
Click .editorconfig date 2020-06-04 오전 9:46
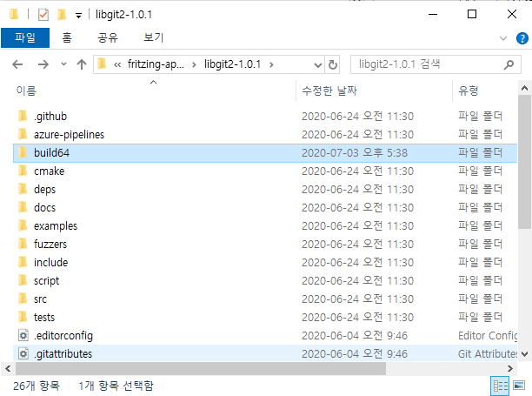click(355, 336)
